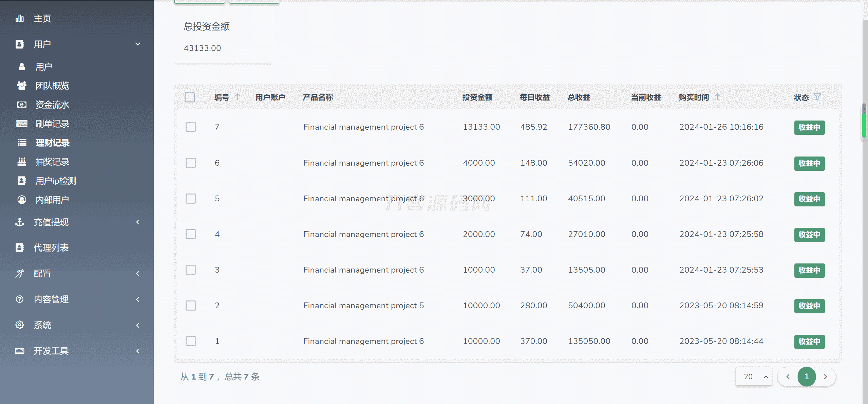This screenshot has height=404, width=868.
Task: Click the team overview group icon
Action: (22, 86)
